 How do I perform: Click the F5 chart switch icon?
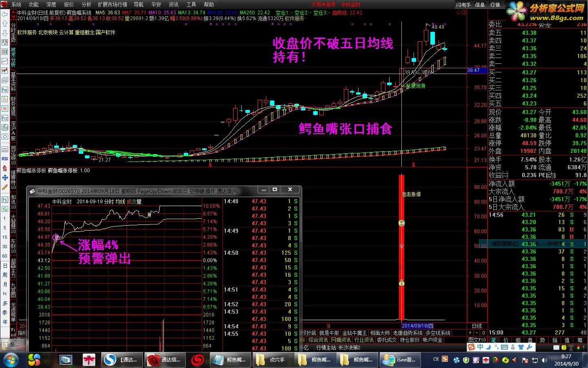(5, 200)
